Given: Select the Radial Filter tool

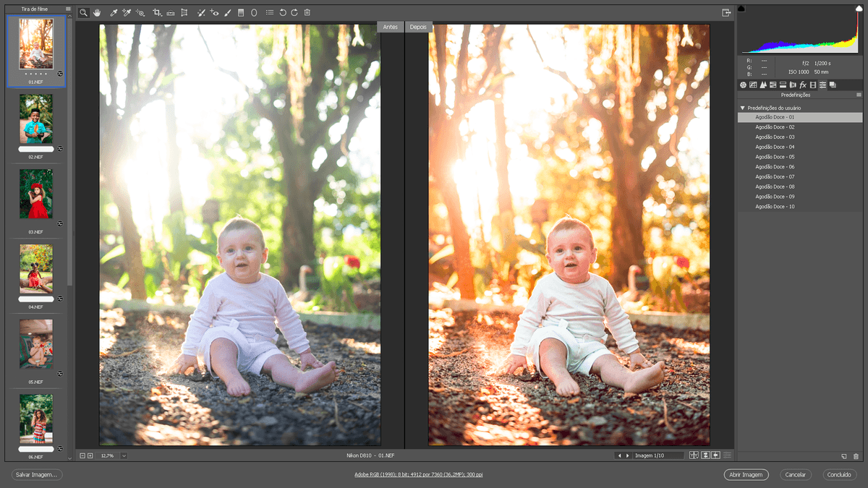Looking at the screenshot, I should coord(254,13).
